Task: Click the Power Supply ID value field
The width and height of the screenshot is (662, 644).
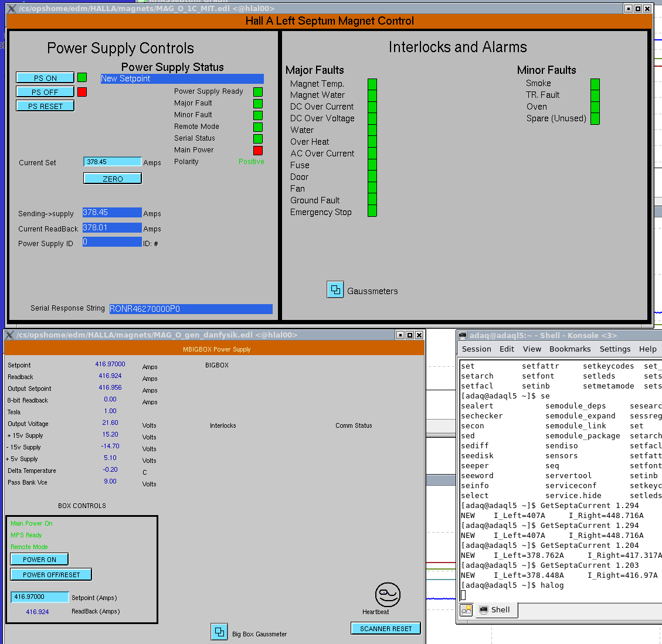Action: (x=112, y=242)
